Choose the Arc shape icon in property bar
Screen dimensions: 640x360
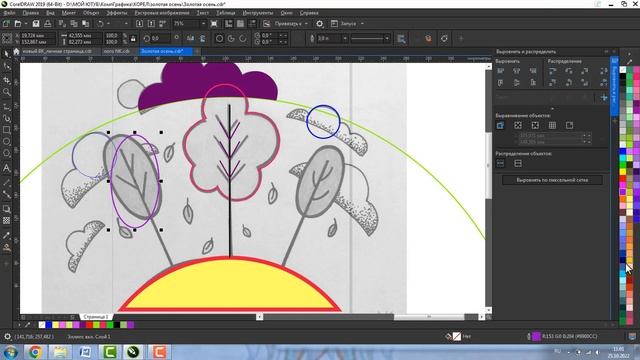tap(243, 38)
